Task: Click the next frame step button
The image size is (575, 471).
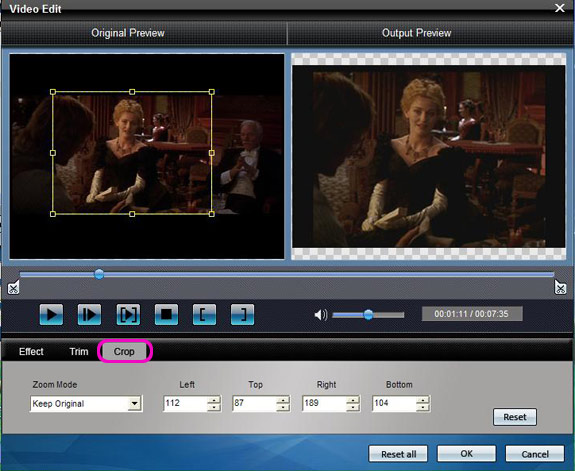Action: [89, 314]
